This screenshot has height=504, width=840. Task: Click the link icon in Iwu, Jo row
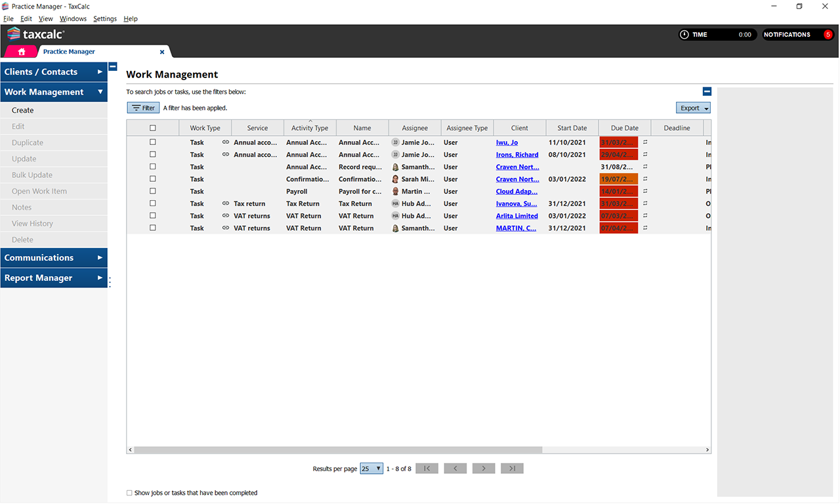[226, 142]
